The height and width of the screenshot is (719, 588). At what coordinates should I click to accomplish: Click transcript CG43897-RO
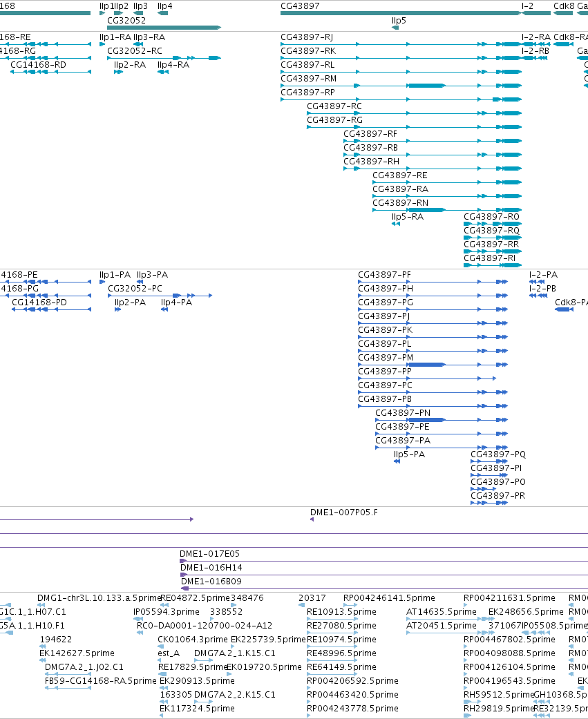pyautogui.click(x=492, y=216)
